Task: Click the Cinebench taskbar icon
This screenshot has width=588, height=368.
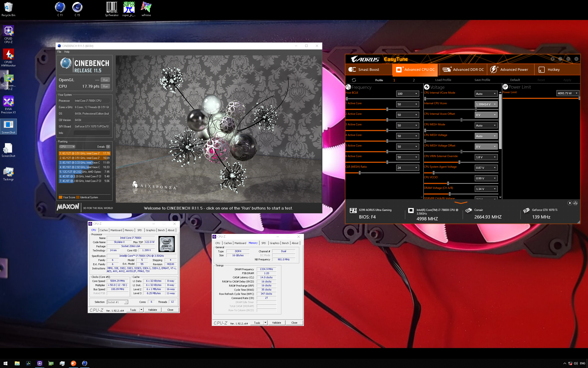Action: [85, 363]
